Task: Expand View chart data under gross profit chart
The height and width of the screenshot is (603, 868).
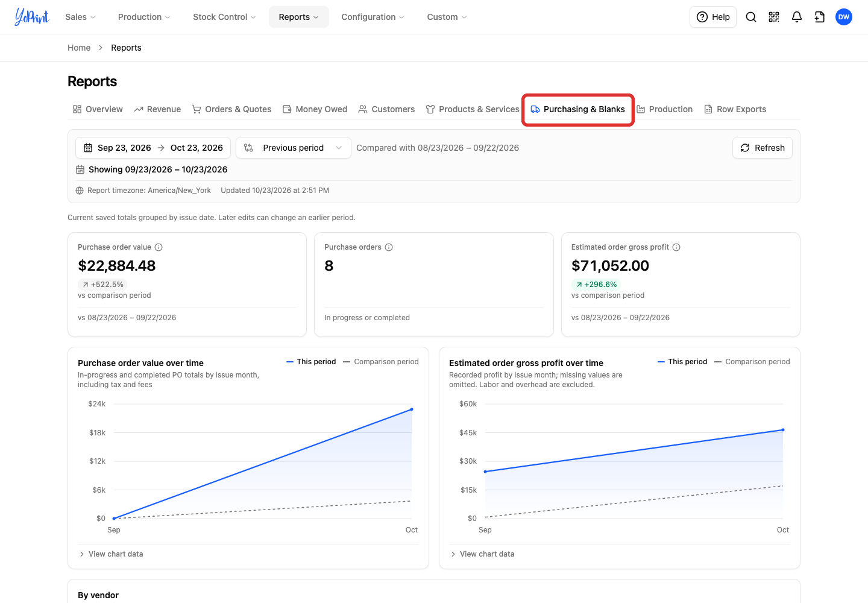Action: [482, 554]
